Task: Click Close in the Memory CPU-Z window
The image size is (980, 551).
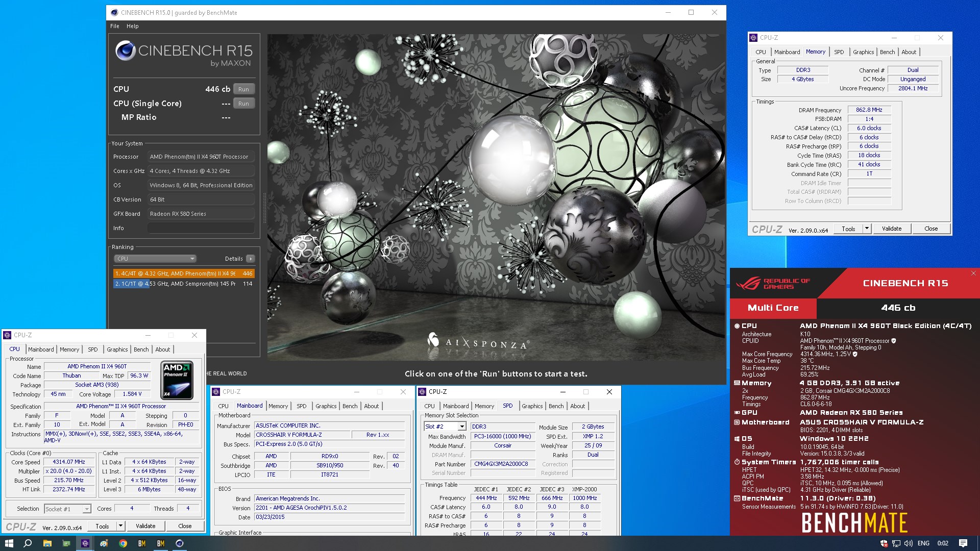Action: pos(931,229)
